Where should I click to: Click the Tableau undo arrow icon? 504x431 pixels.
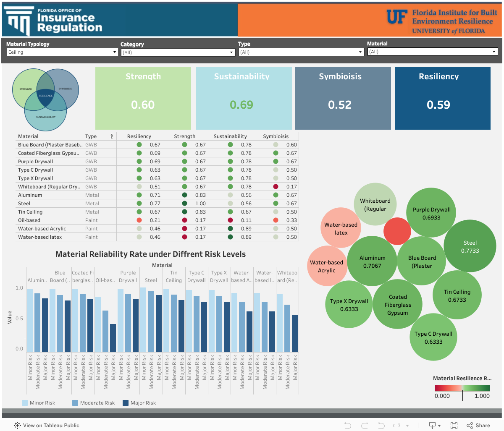(348, 426)
